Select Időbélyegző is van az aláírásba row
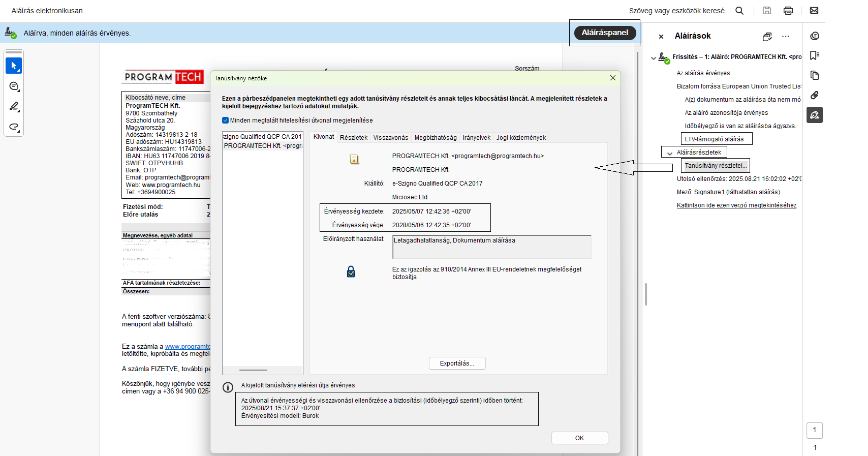This screenshot has height=456, width=868. pyautogui.click(x=740, y=126)
